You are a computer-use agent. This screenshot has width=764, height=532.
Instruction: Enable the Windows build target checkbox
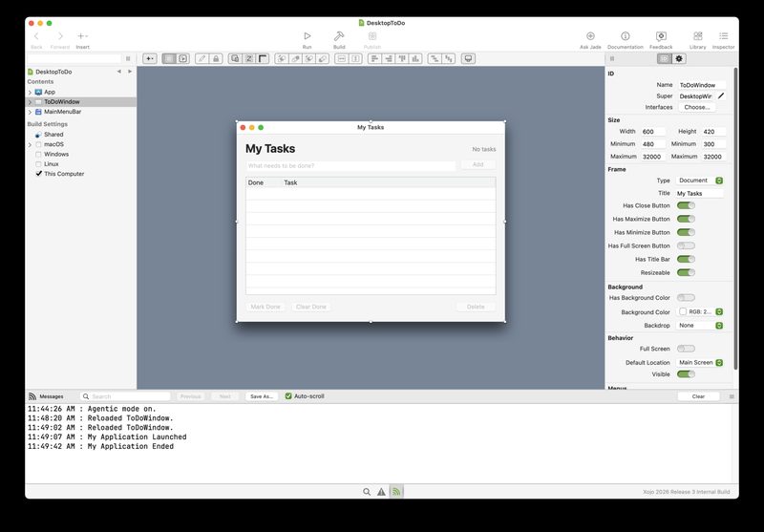pos(38,154)
